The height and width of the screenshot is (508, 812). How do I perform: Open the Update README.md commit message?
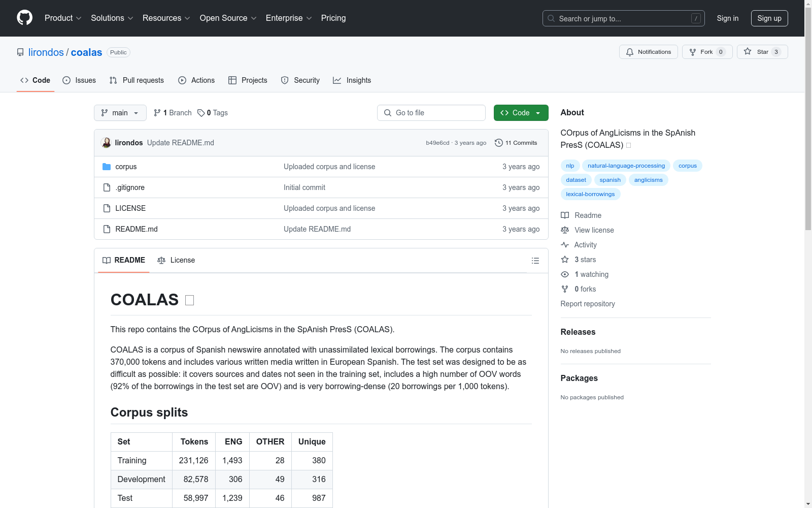pyautogui.click(x=181, y=143)
